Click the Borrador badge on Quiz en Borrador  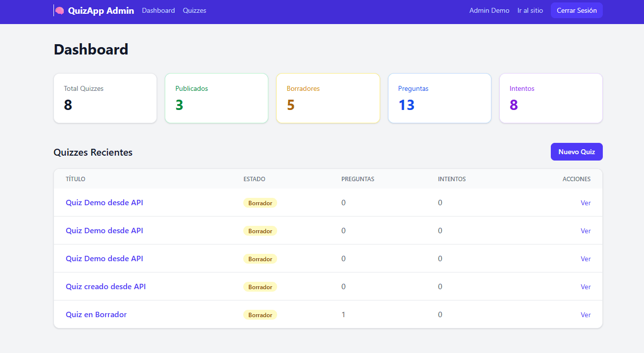click(x=260, y=315)
